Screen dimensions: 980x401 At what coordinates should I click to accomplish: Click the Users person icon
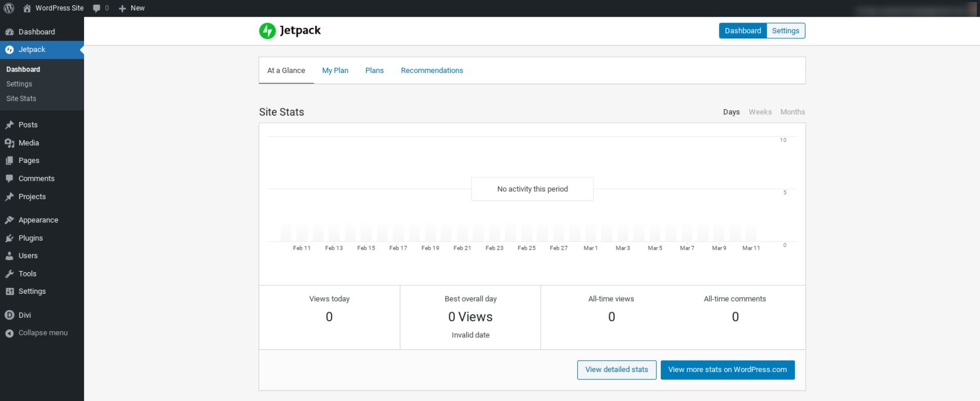pyautogui.click(x=9, y=256)
